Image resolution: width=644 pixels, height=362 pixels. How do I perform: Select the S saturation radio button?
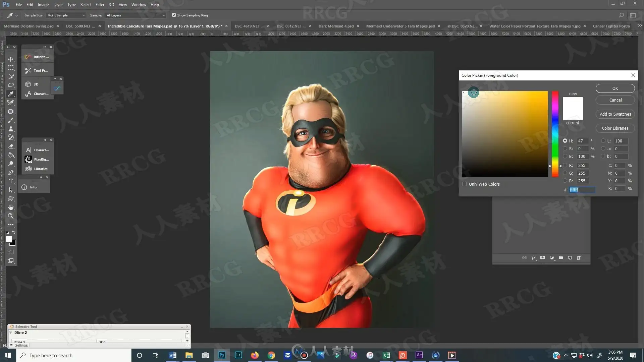point(565,148)
